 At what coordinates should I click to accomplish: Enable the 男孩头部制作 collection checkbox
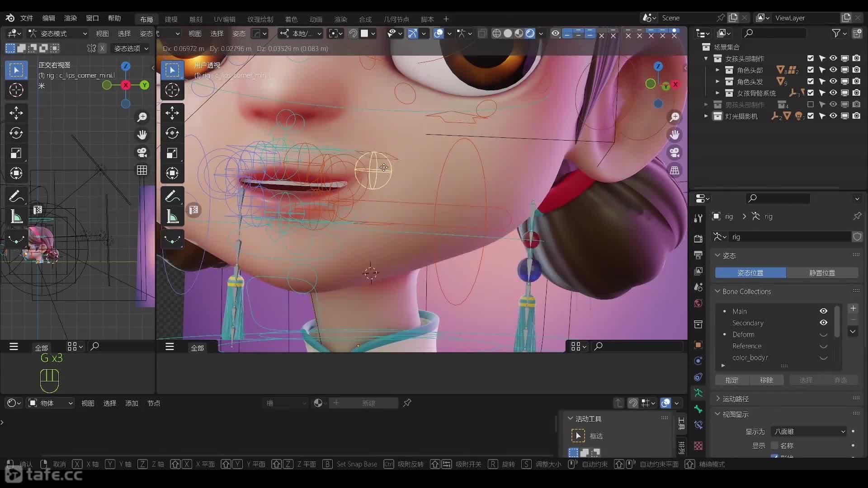point(811,104)
